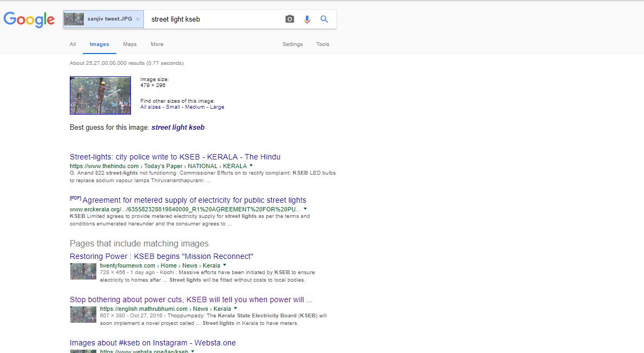Click the KSEB Limited metered supply snippet
Image resolution: width=644 pixels, height=353 pixels.
(x=190, y=220)
